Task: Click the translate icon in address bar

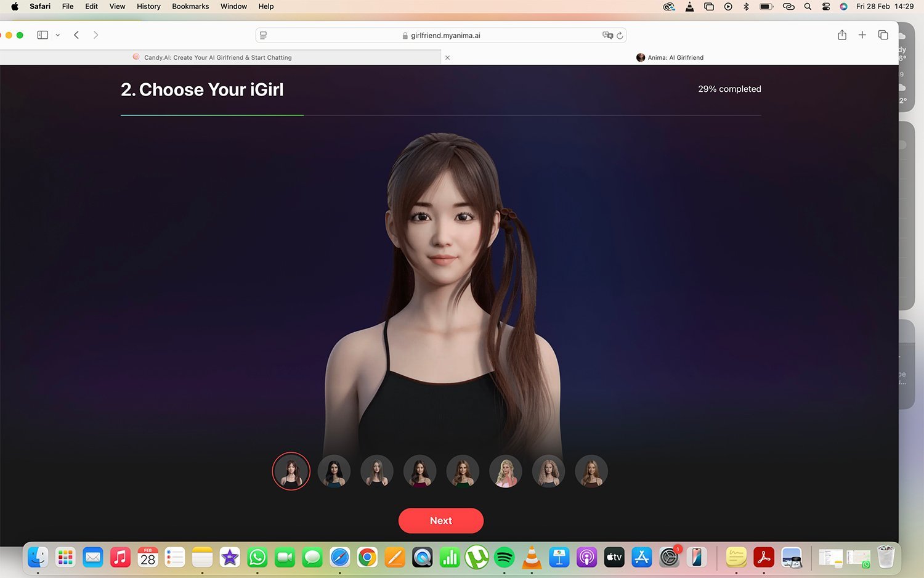Action: (607, 36)
